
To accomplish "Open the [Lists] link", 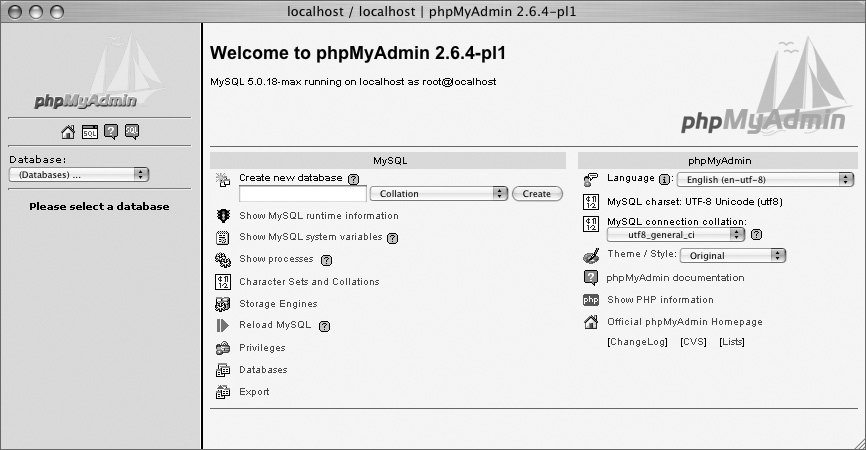I will coord(732,342).
